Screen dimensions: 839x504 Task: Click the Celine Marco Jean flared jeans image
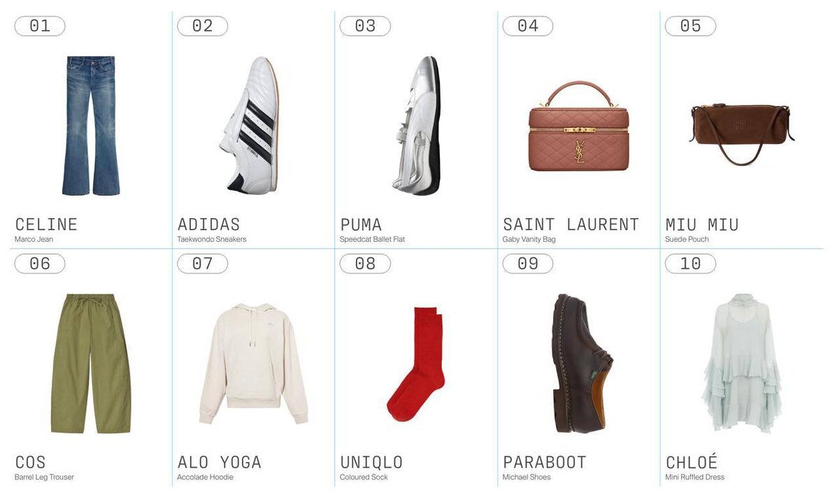click(x=91, y=126)
